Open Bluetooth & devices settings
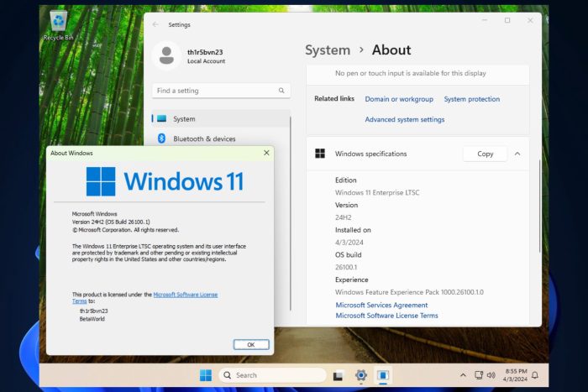The image size is (588, 392). click(x=221, y=139)
